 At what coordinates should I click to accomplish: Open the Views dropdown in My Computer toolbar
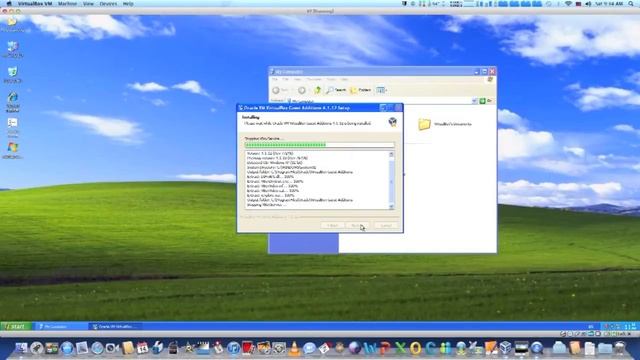point(381,90)
